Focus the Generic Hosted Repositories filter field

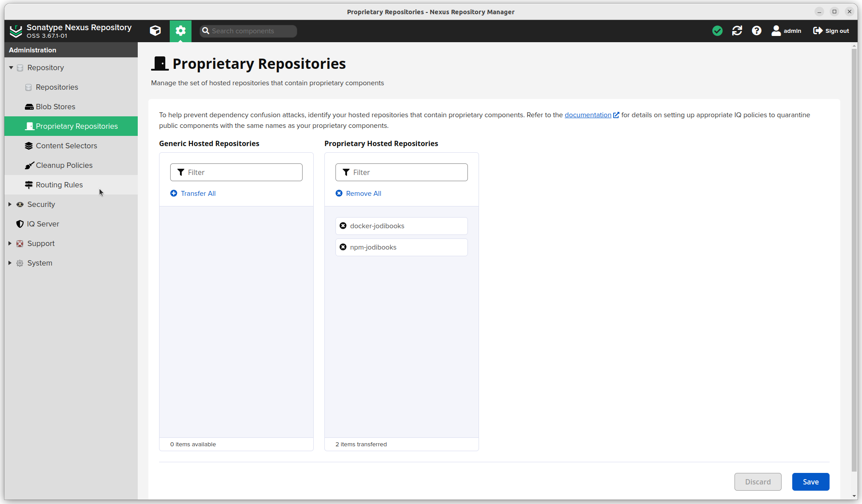click(x=236, y=172)
